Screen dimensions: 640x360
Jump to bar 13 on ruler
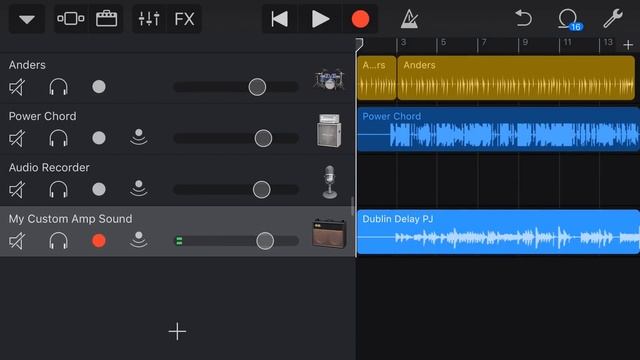[608, 42]
